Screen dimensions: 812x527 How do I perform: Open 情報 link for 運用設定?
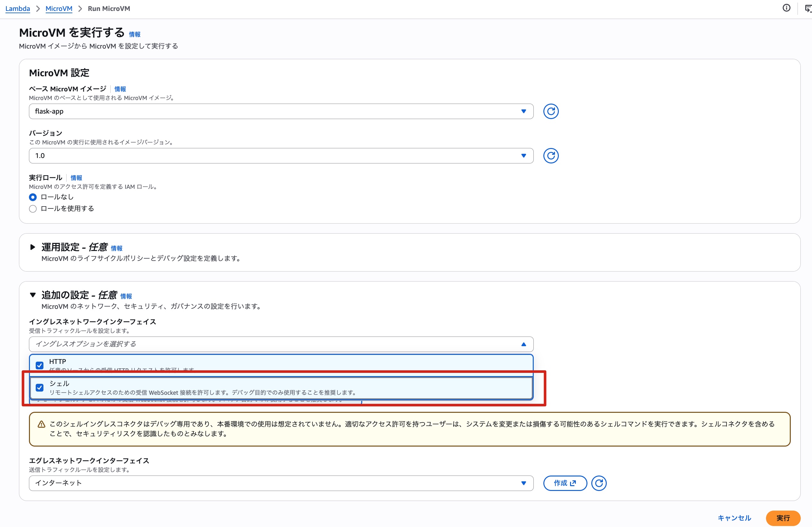(116, 248)
